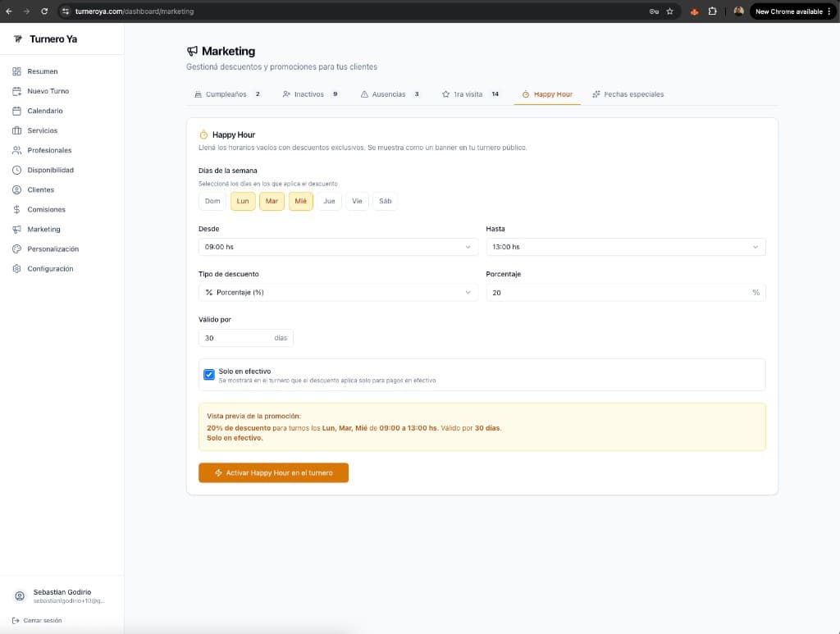Image resolution: width=840 pixels, height=634 pixels.
Task: Click the Servicios briefcase icon
Action: 16,130
